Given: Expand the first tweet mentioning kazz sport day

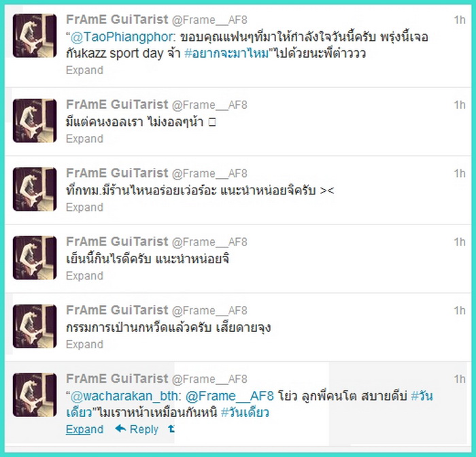Looking at the screenshot, I should pyautogui.click(x=85, y=70).
